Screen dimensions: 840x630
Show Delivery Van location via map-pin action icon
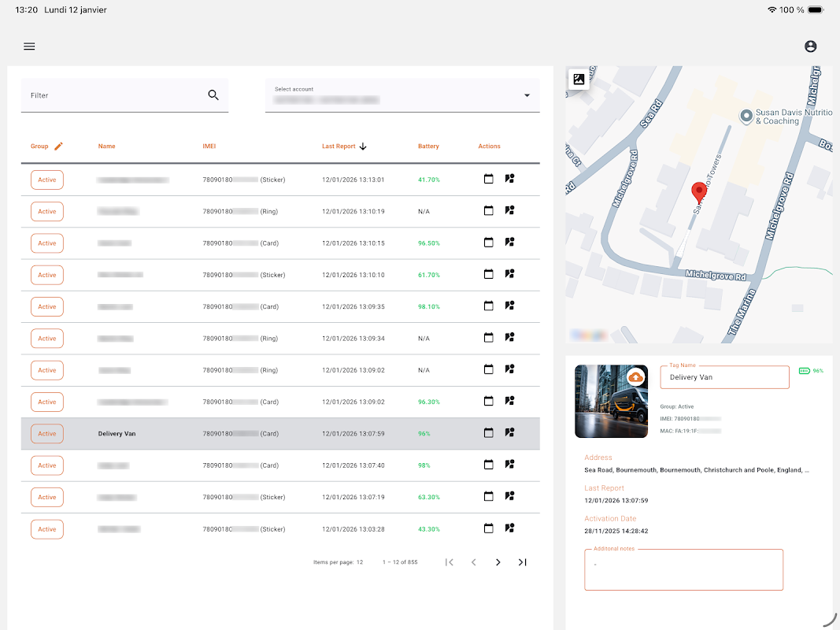pos(509,433)
